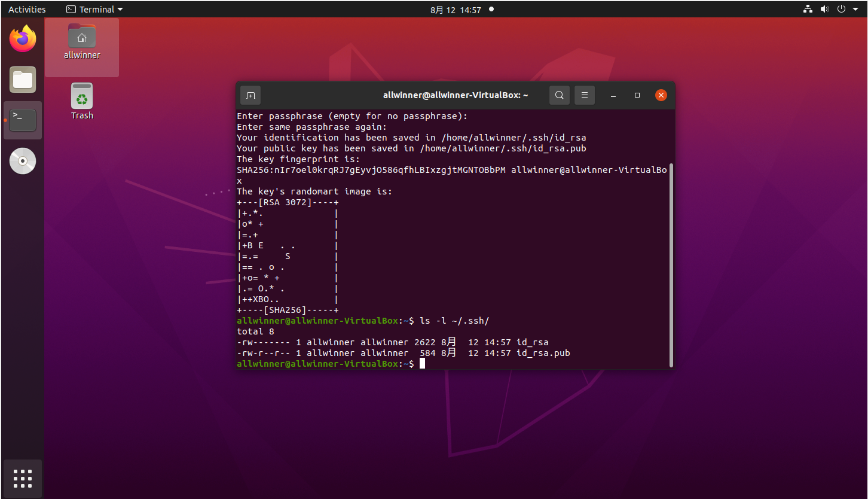Expand the Terminal app menu

tap(94, 10)
